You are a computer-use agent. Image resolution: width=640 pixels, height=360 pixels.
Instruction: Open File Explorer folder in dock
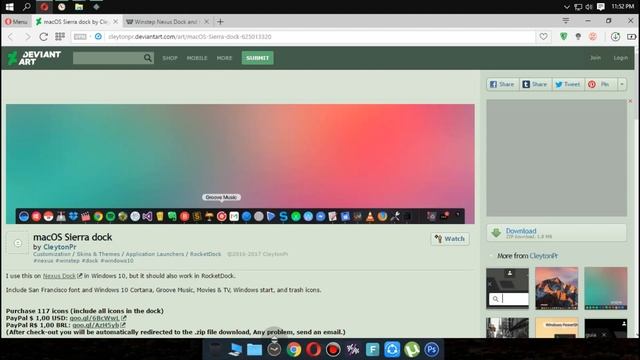click(254, 349)
